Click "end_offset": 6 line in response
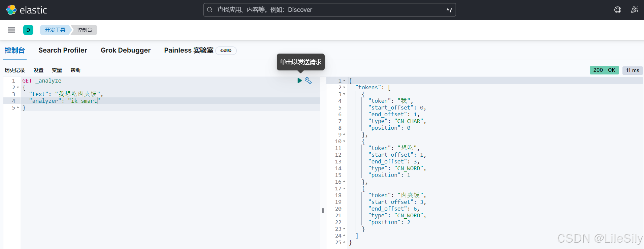The height and width of the screenshot is (249, 644). coord(394,209)
